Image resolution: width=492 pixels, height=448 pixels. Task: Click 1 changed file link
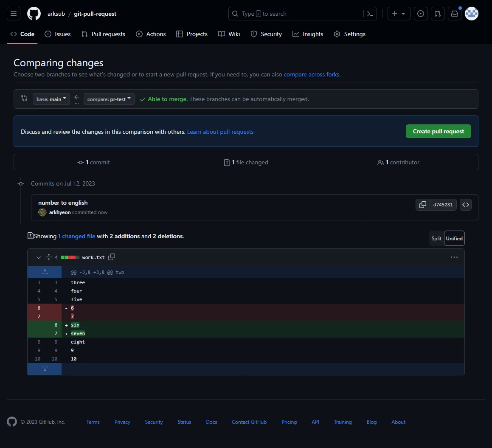(x=76, y=236)
